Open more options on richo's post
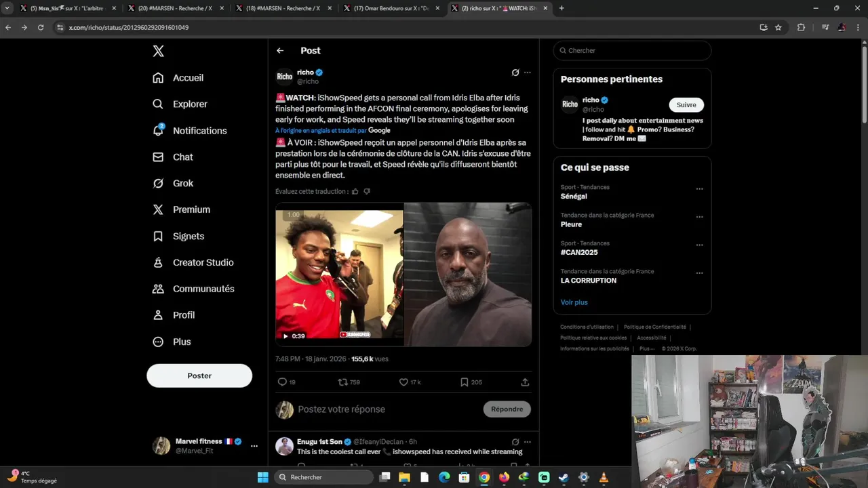Viewport: 868px width, 488px height. (x=528, y=73)
